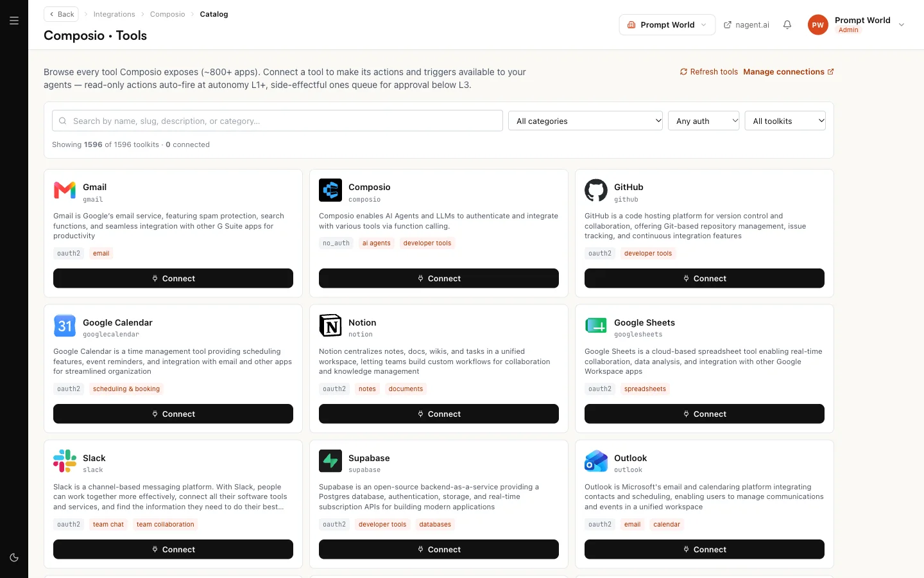
Task: Connect the Notion toolkit
Action: (439, 414)
